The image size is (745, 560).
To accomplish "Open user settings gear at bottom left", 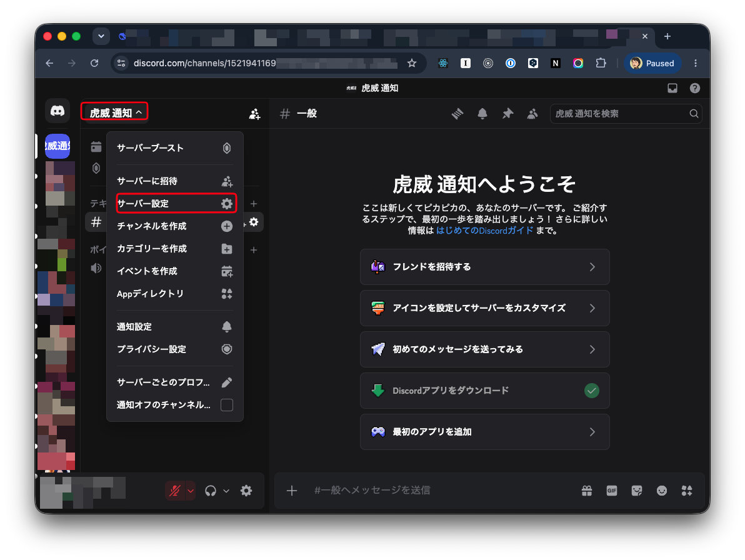I will [x=246, y=491].
